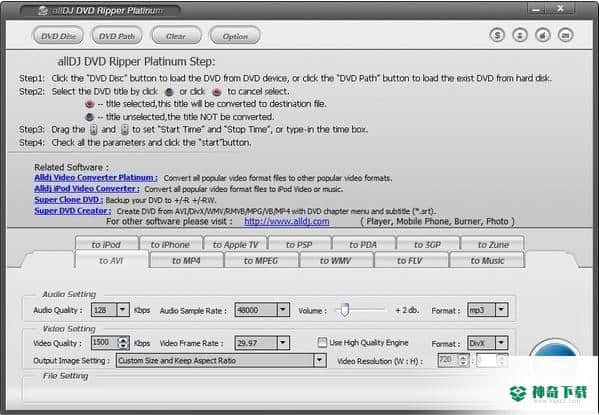
Task: Expand the Video Frame Rate dropdown
Action: tap(283, 342)
